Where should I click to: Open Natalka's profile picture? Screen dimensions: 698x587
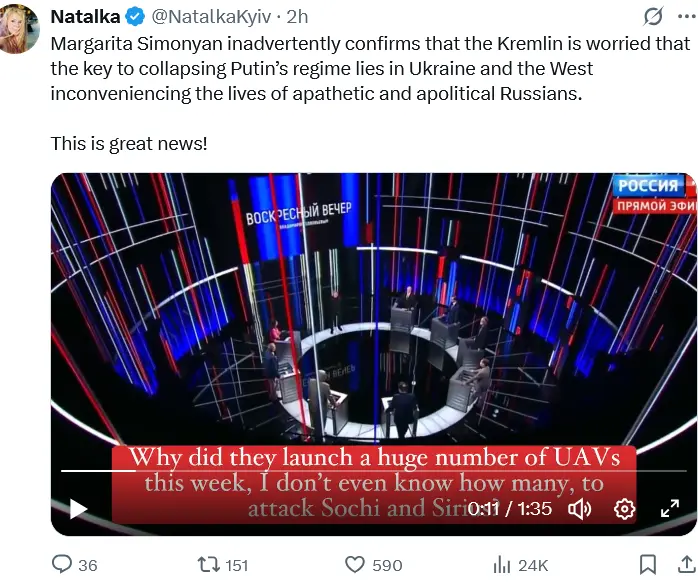[x=20, y=26]
